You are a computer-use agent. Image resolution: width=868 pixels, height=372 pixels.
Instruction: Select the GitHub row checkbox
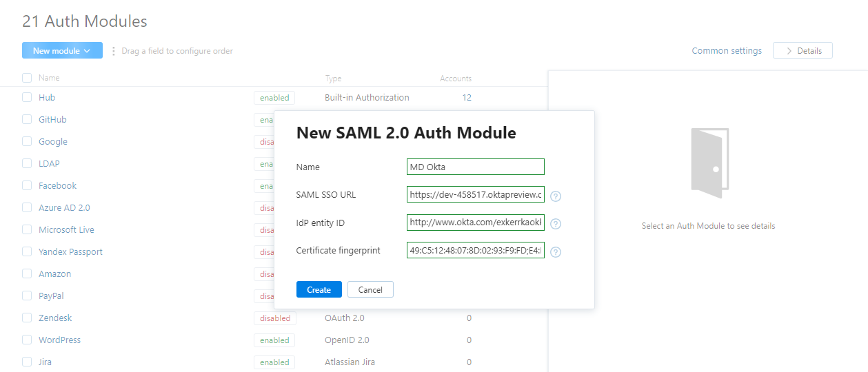(27, 120)
